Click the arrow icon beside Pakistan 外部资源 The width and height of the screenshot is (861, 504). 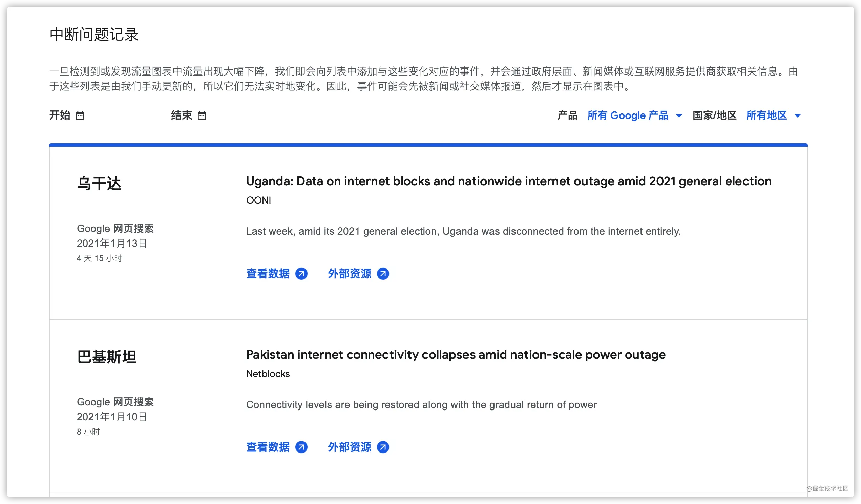[383, 447]
